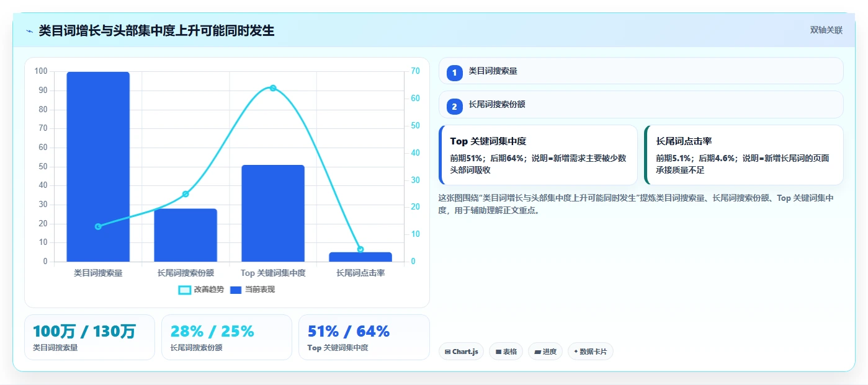The height and width of the screenshot is (385, 868).
Task: Click the small 长尾词点击率 bar
Action: (360, 257)
